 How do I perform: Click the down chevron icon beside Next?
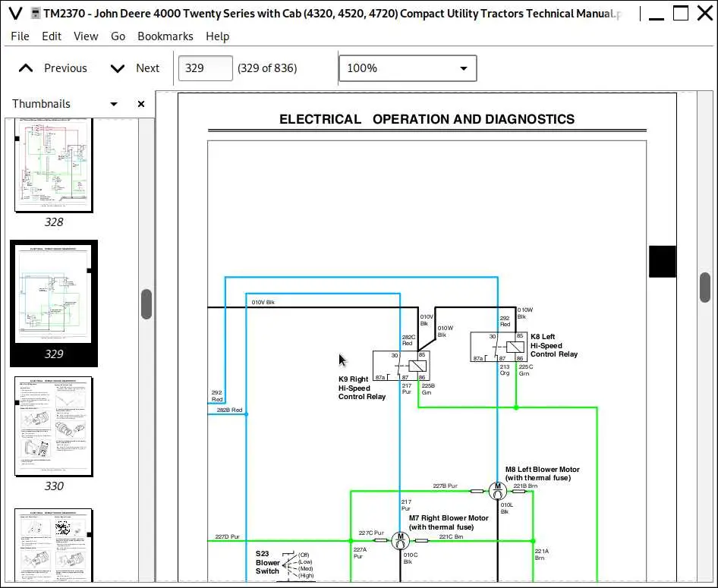(118, 68)
